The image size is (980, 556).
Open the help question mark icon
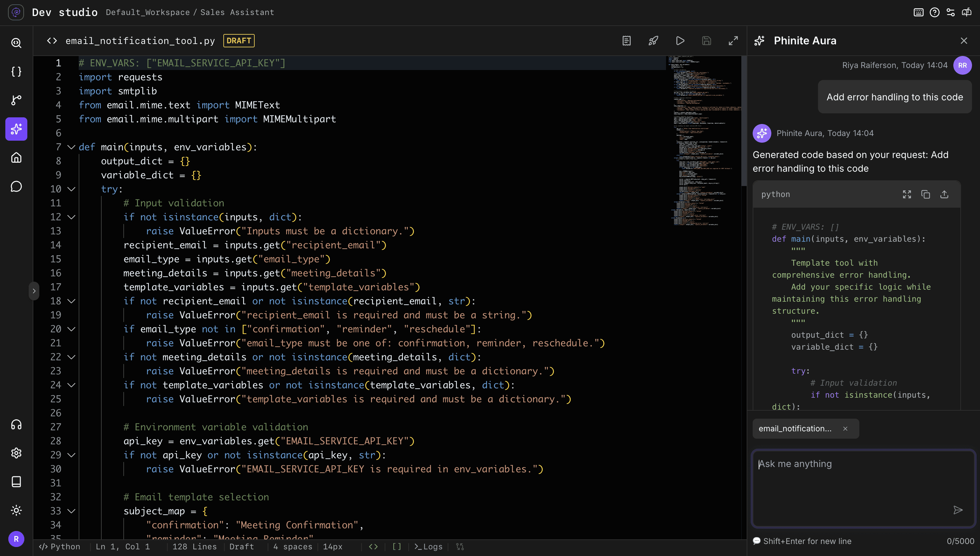click(935, 13)
